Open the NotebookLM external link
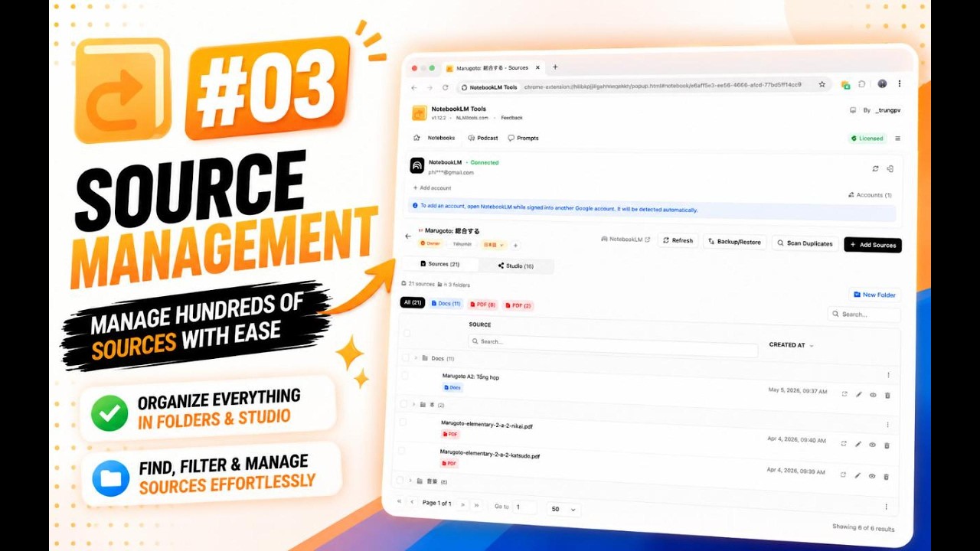Viewport: 980px width, 551px height. point(626,240)
